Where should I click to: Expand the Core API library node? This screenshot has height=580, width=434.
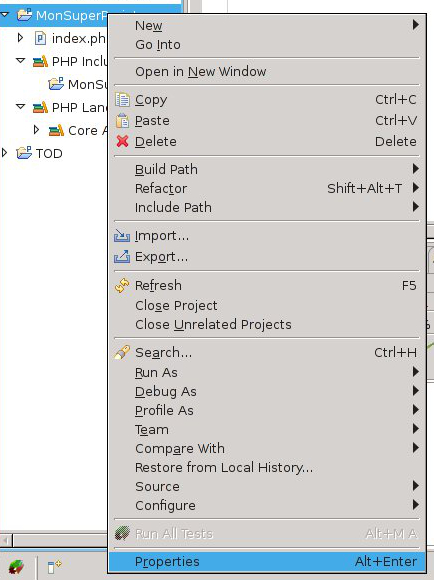(x=36, y=130)
